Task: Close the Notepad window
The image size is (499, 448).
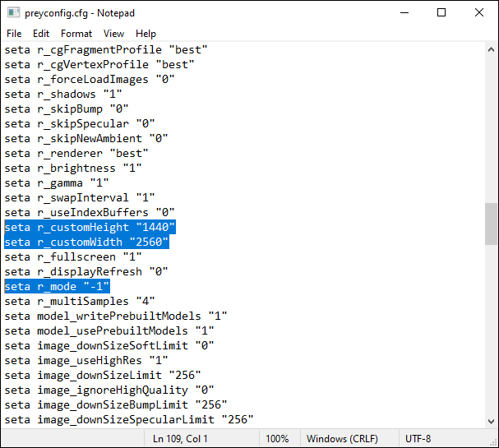Action: coord(479,12)
